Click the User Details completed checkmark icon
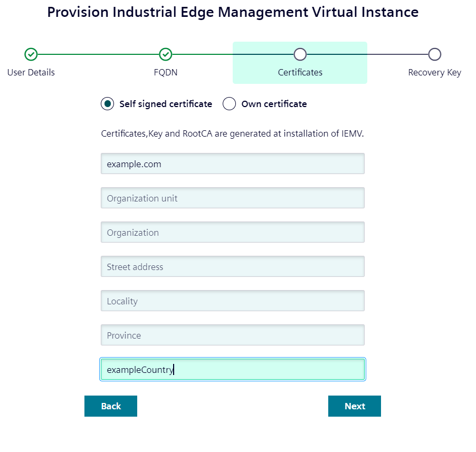Image resolution: width=476 pixels, height=452 pixels. coord(31,54)
